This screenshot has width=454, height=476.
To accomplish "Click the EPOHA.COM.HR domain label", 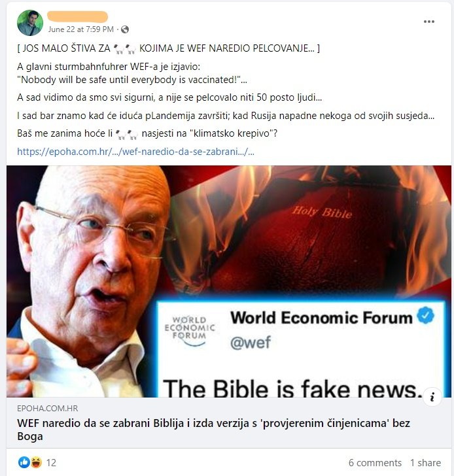I will point(47,408).
